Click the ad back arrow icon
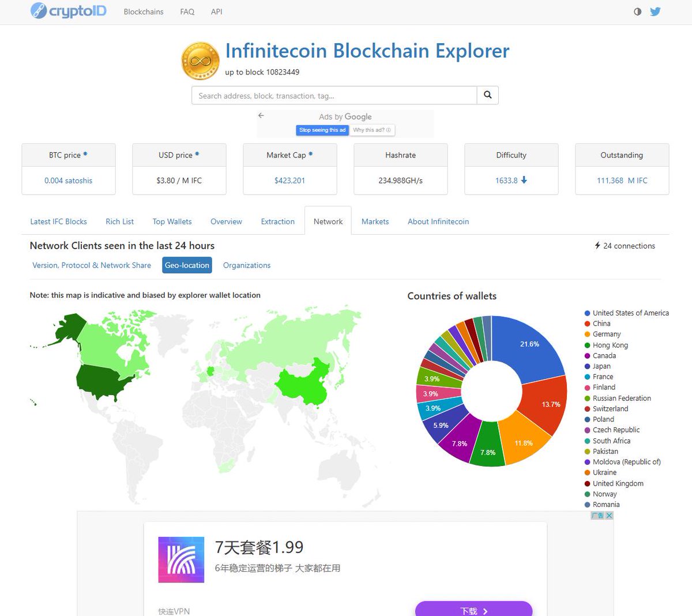 point(261,115)
